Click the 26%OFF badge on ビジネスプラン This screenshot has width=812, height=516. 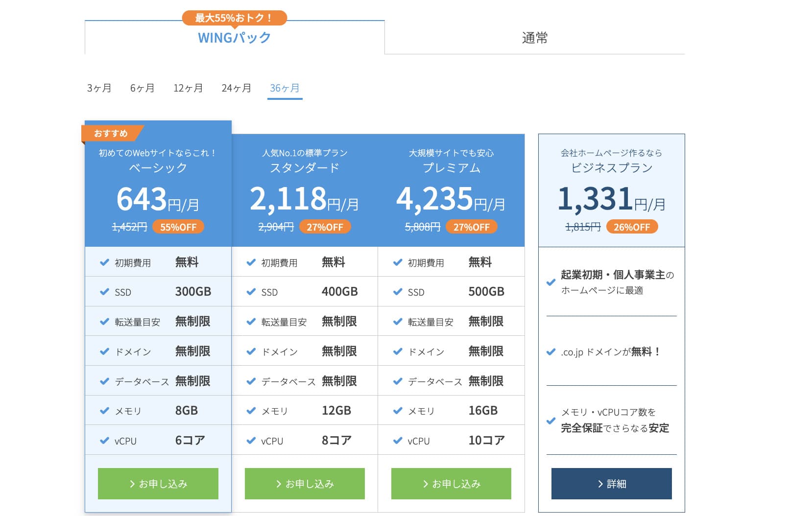632,227
